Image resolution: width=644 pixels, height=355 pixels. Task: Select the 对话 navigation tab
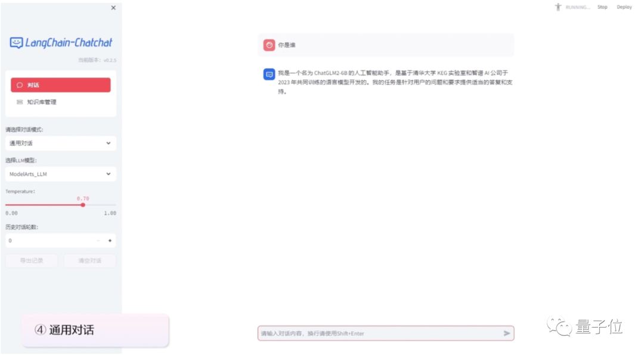pyautogui.click(x=60, y=85)
